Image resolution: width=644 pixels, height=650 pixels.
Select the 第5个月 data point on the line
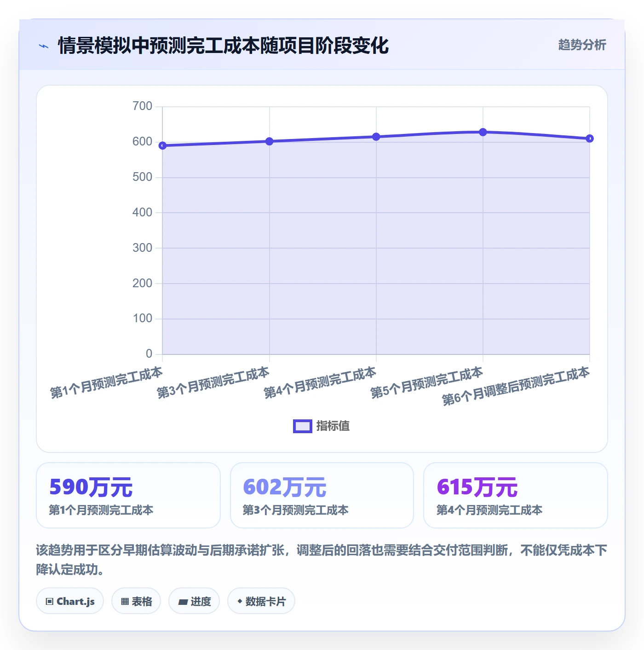pos(483,132)
